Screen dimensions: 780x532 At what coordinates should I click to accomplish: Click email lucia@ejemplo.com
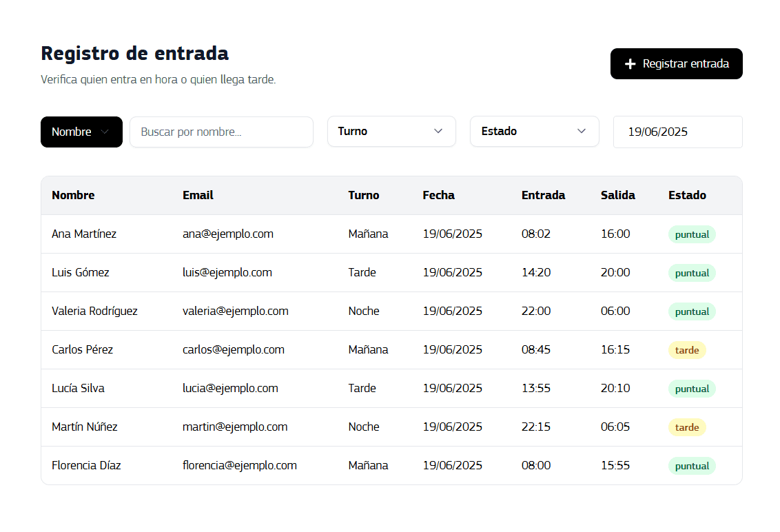[230, 388]
